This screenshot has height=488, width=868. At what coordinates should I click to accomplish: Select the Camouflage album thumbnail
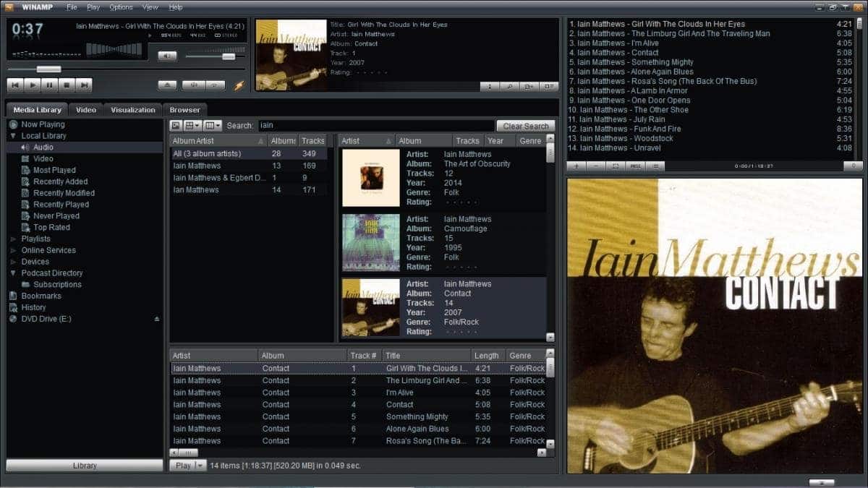371,243
